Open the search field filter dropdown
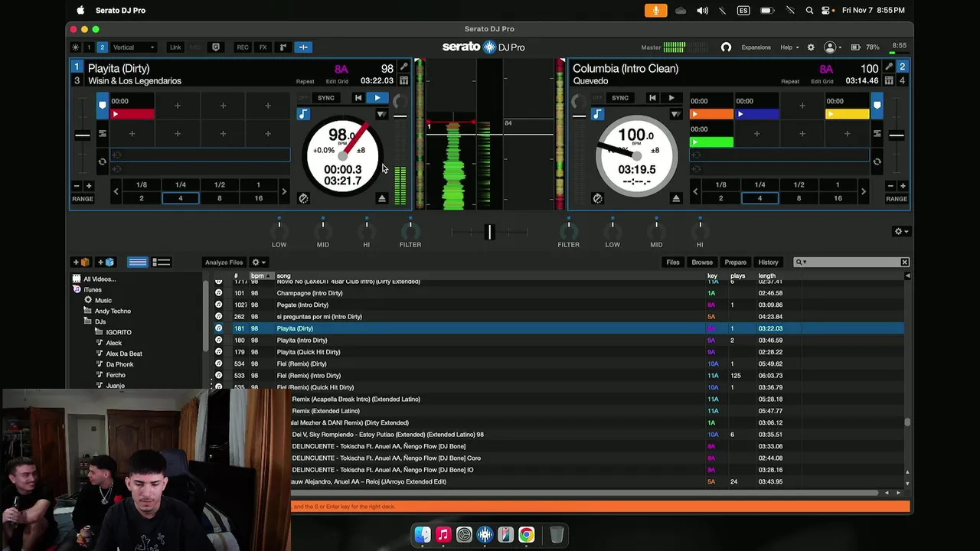Image resolution: width=980 pixels, height=551 pixels. pyautogui.click(x=801, y=262)
